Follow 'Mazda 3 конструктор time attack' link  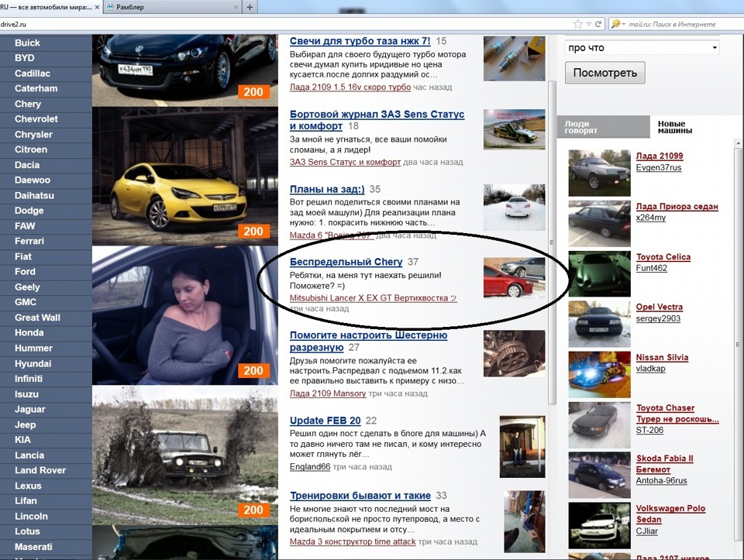coord(353,541)
